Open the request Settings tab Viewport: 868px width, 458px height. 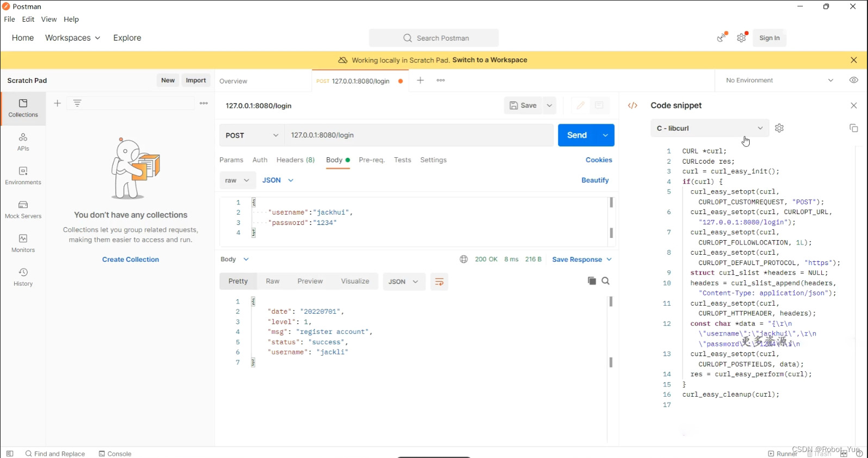pyautogui.click(x=433, y=160)
